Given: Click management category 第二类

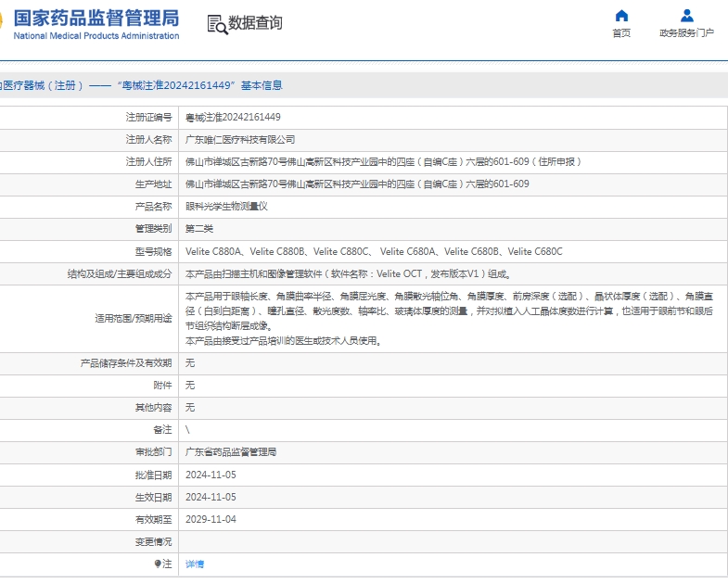Looking at the screenshot, I should pyautogui.click(x=199, y=228).
